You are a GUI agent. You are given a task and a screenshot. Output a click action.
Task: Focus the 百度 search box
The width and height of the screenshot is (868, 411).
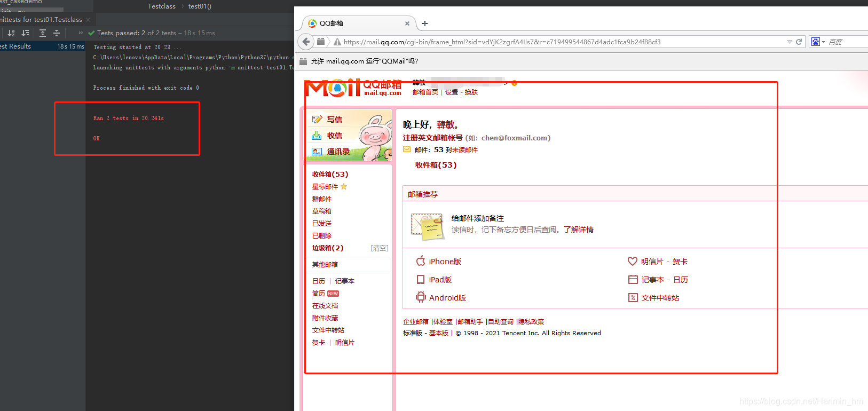pos(848,42)
